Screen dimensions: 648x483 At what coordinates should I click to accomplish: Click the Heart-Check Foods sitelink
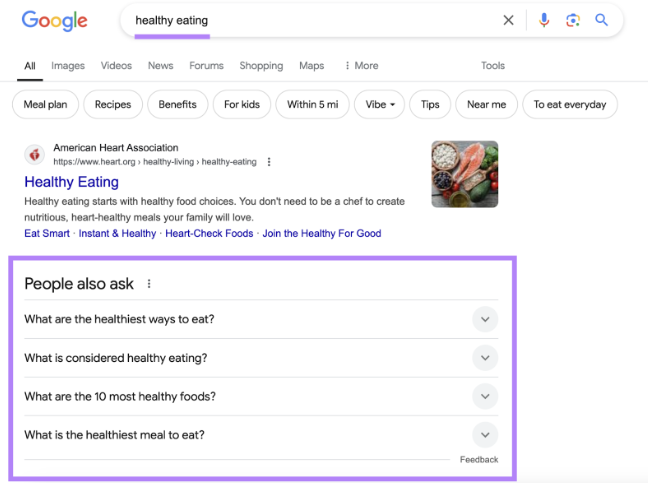click(209, 233)
